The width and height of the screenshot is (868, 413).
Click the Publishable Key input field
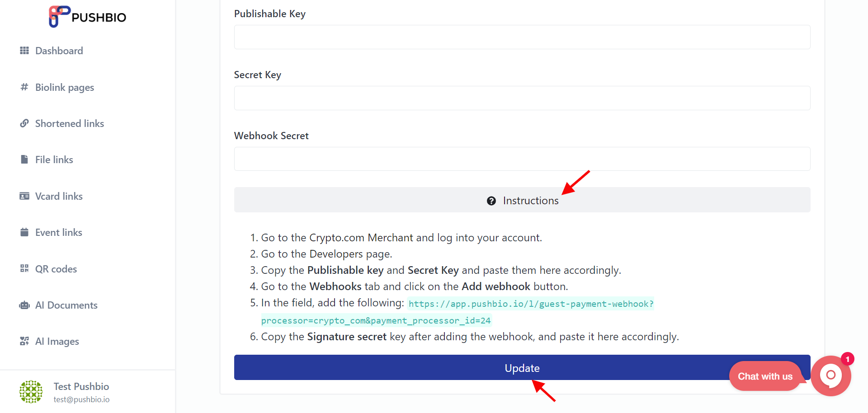point(522,37)
